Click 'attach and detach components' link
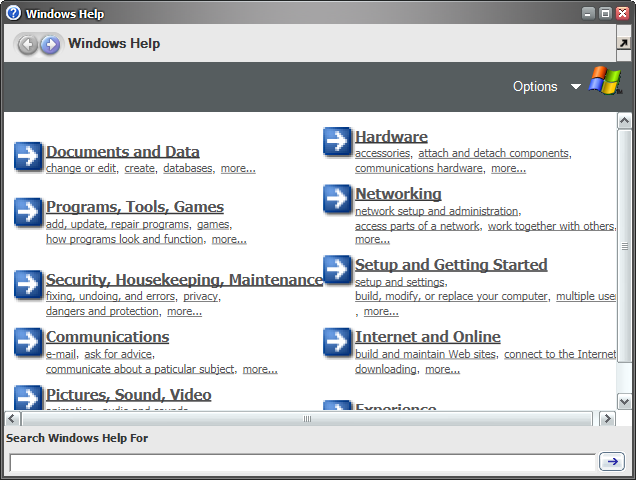636x480 pixels. 493,154
